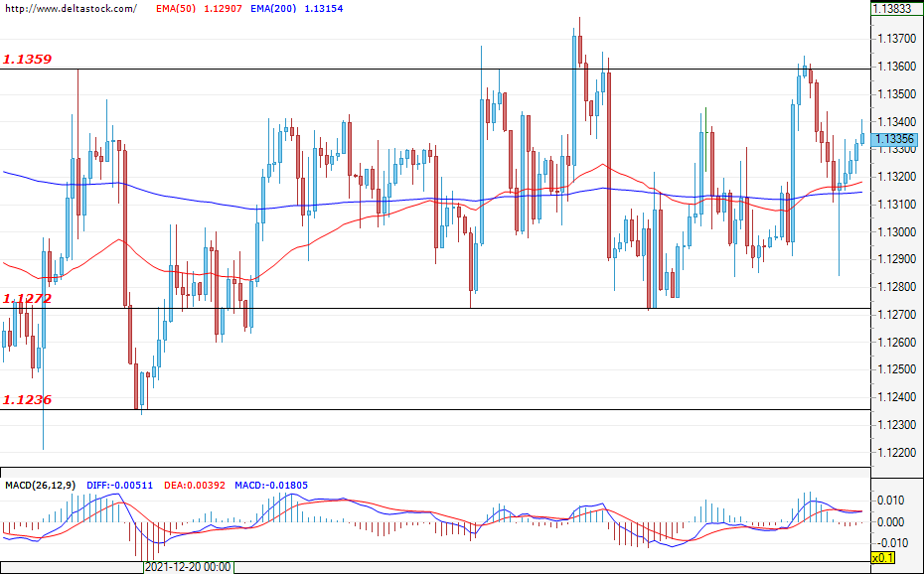This screenshot has width=924, height=574.
Task: Click the EMA(200) value 1.13154
Action: tap(324, 9)
